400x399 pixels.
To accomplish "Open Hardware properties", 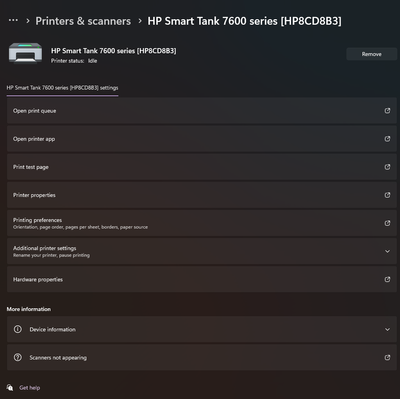I will click(202, 279).
